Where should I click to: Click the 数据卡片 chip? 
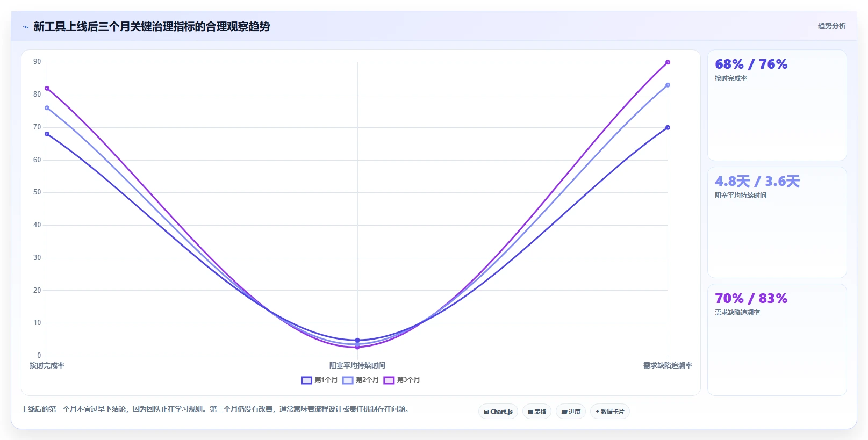click(x=610, y=412)
